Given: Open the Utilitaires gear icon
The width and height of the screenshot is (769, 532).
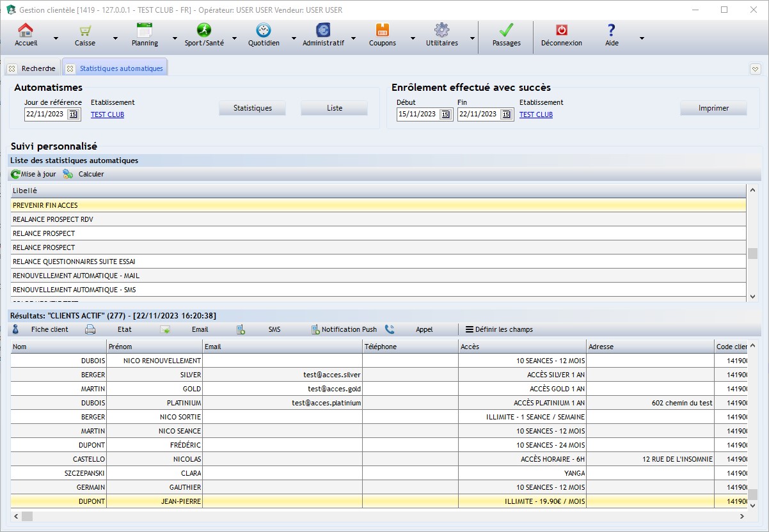Looking at the screenshot, I should [x=441, y=31].
